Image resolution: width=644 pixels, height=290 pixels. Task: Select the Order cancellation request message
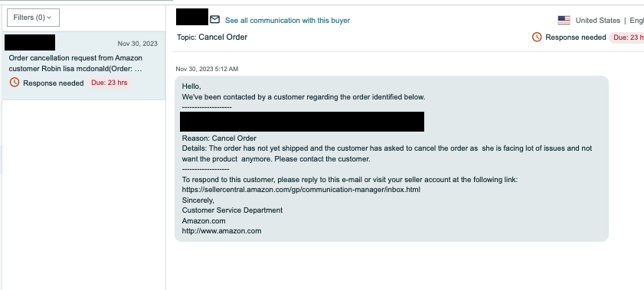(83, 66)
